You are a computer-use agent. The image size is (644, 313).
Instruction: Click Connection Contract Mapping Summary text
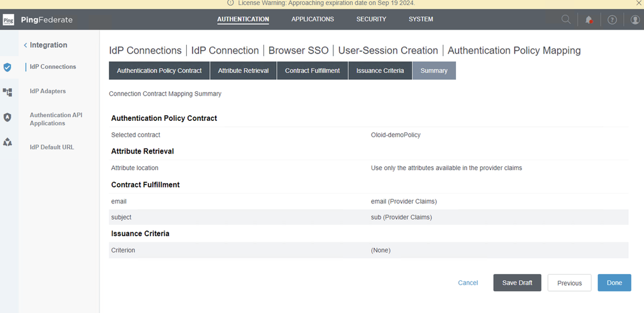pyautogui.click(x=165, y=94)
